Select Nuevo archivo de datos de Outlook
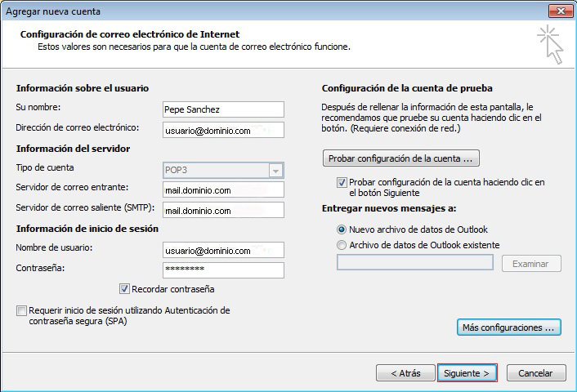 (342, 229)
